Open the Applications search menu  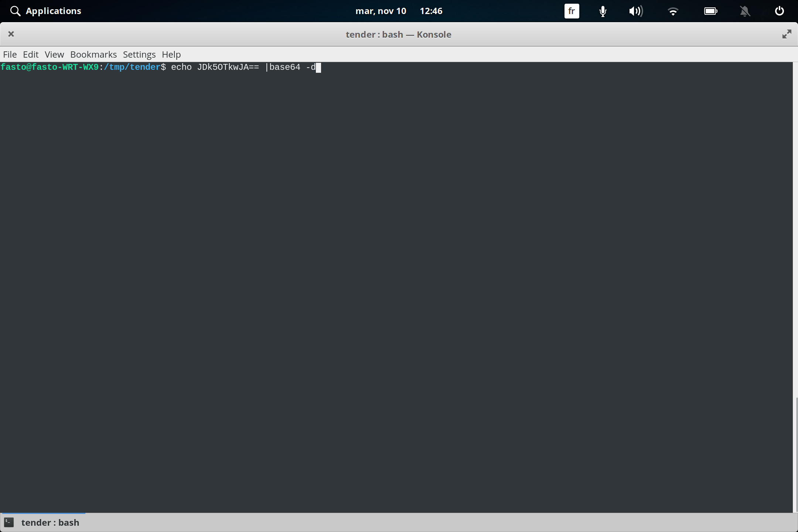click(45, 11)
